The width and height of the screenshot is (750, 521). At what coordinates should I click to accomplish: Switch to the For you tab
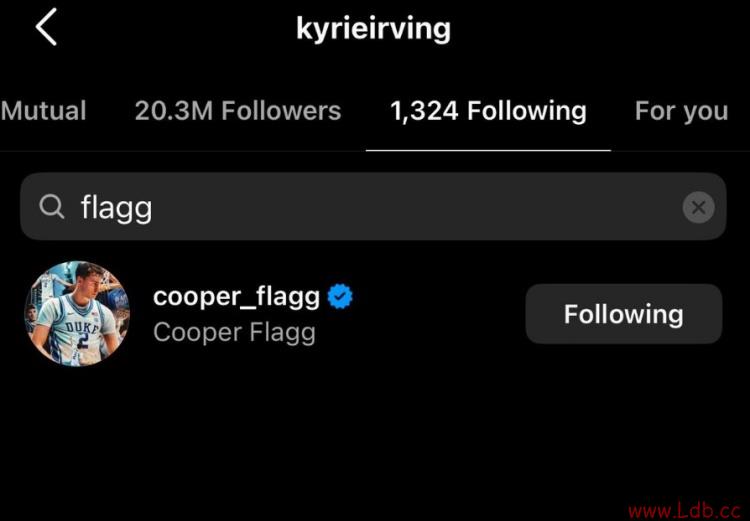(682, 111)
